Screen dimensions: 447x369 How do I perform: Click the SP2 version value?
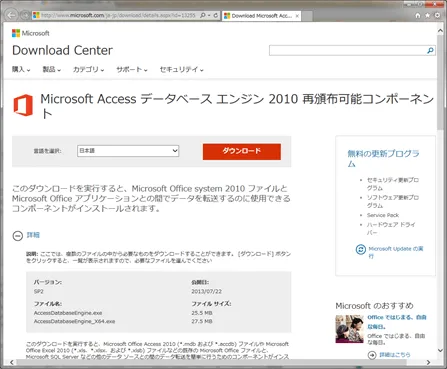coord(39,292)
